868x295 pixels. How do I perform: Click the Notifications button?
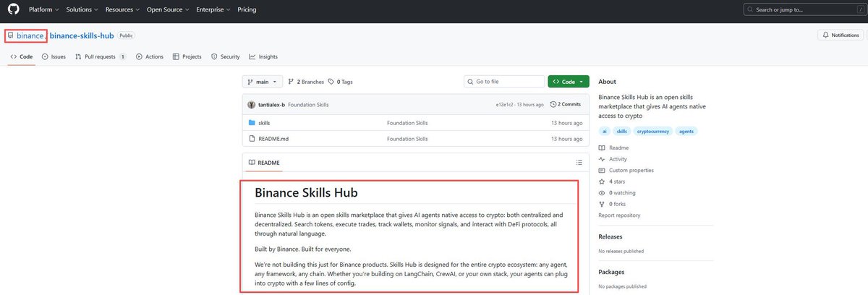click(x=839, y=35)
